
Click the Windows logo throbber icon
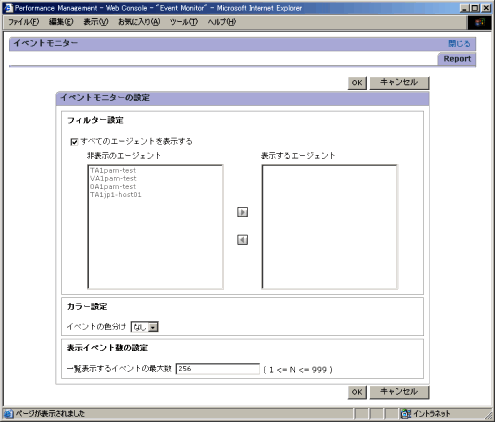pos(479,22)
